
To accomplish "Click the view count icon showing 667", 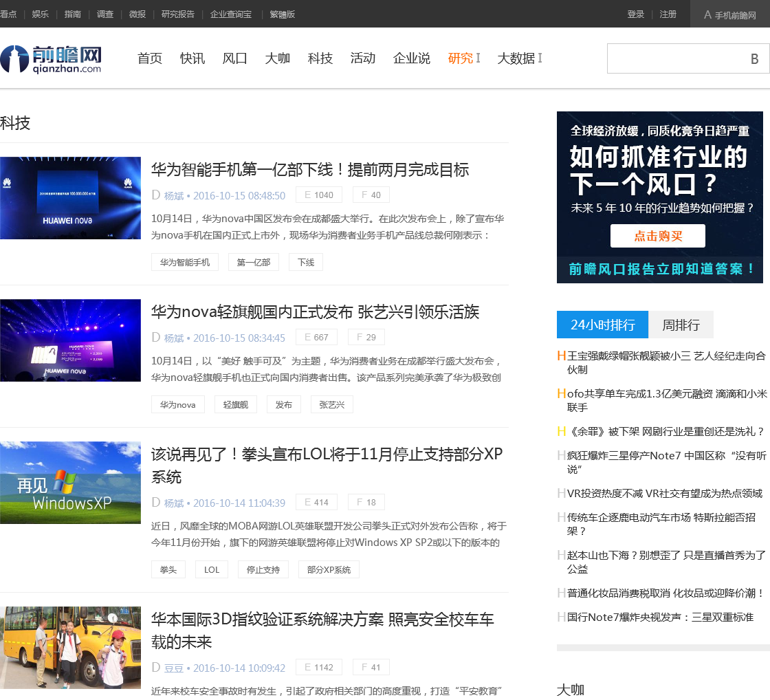I will click(x=307, y=338).
